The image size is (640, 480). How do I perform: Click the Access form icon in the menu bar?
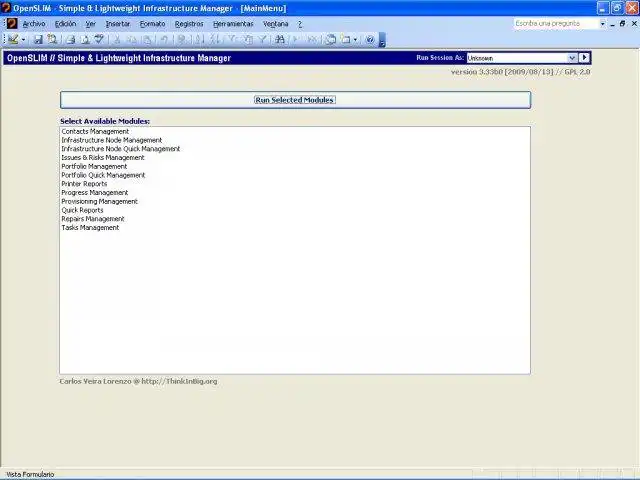12,23
